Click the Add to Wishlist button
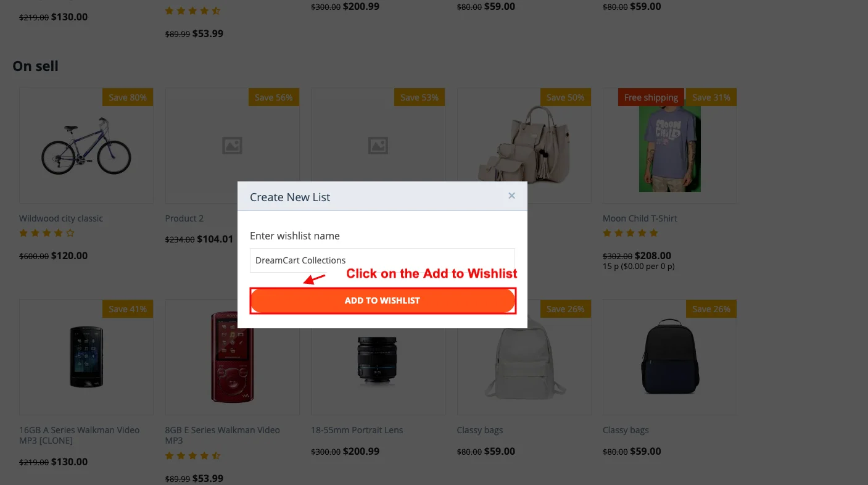The height and width of the screenshot is (485, 868). [x=382, y=301]
